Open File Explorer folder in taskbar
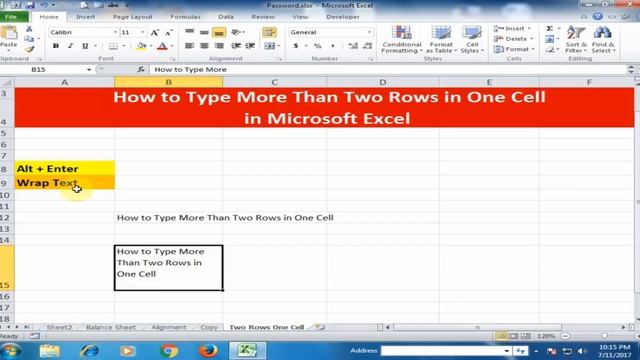The width and height of the screenshot is (640, 360). [x=50, y=351]
